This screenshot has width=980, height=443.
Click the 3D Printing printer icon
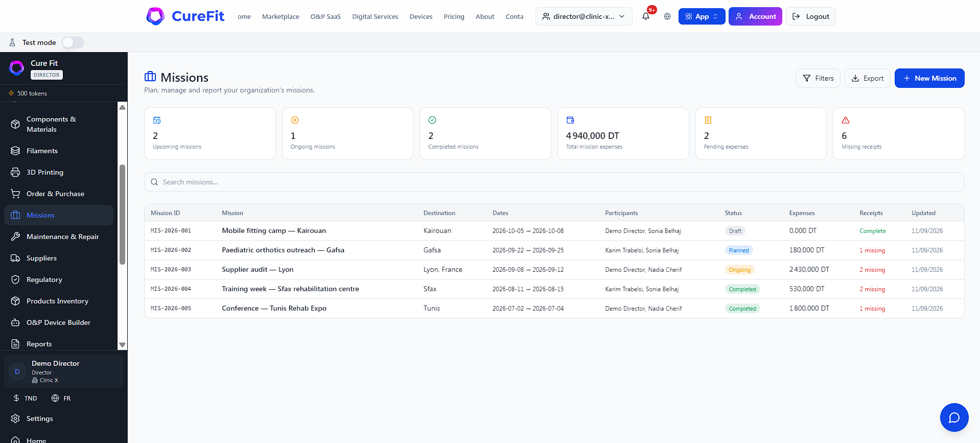[x=15, y=172]
